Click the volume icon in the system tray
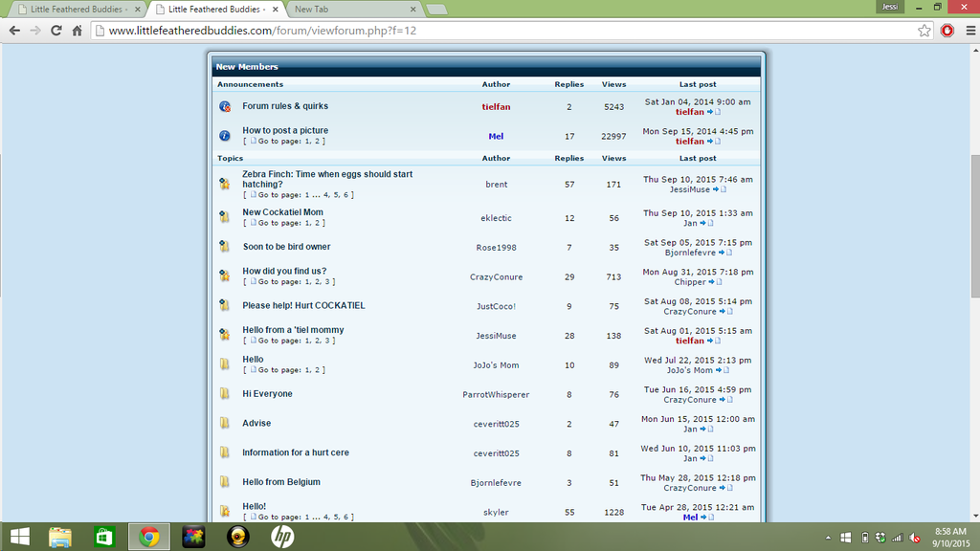 point(914,538)
